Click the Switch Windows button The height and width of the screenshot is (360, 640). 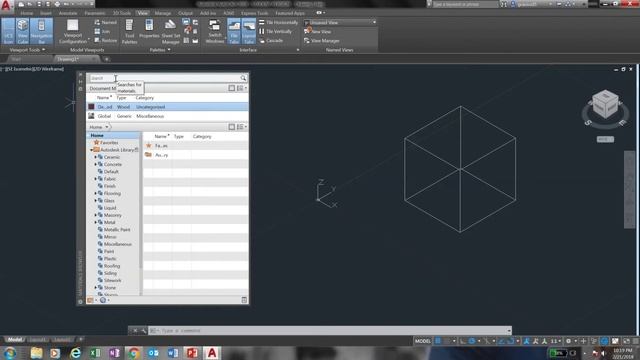coord(214,31)
